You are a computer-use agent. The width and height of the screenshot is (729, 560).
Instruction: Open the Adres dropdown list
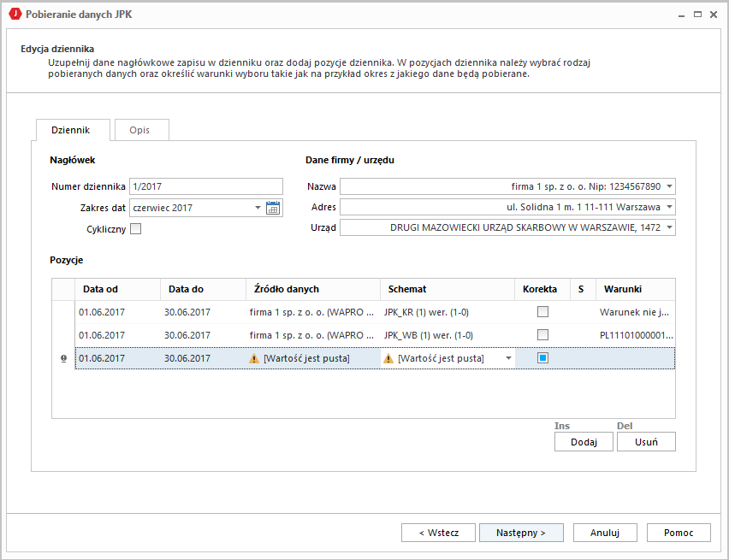pyautogui.click(x=669, y=207)
